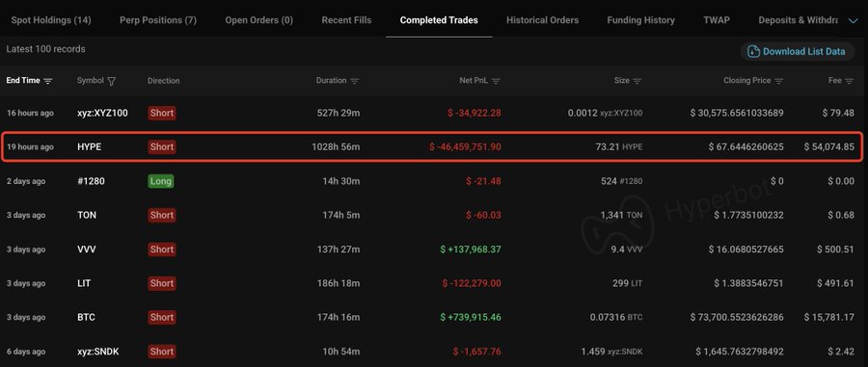Open Spot Holdings (14) tab
The height and width of the screenshot is (367, 868).
[x=51, y=20]
